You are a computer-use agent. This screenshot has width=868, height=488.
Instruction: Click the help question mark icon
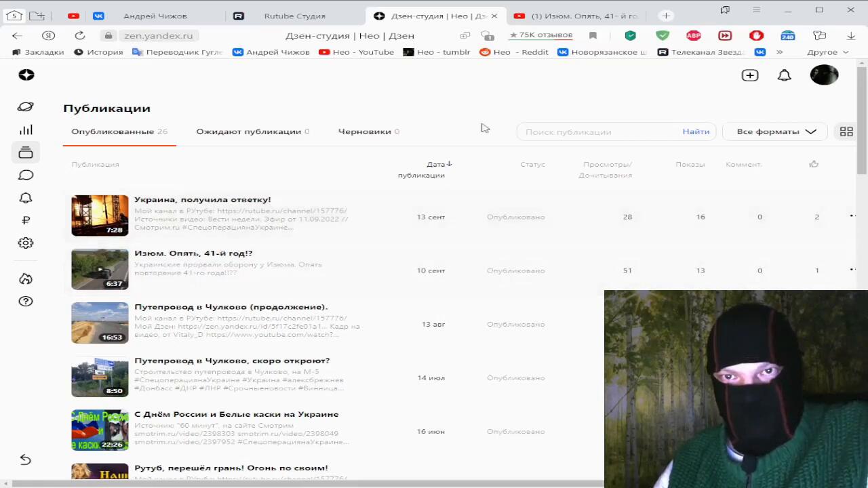(26, 302)
